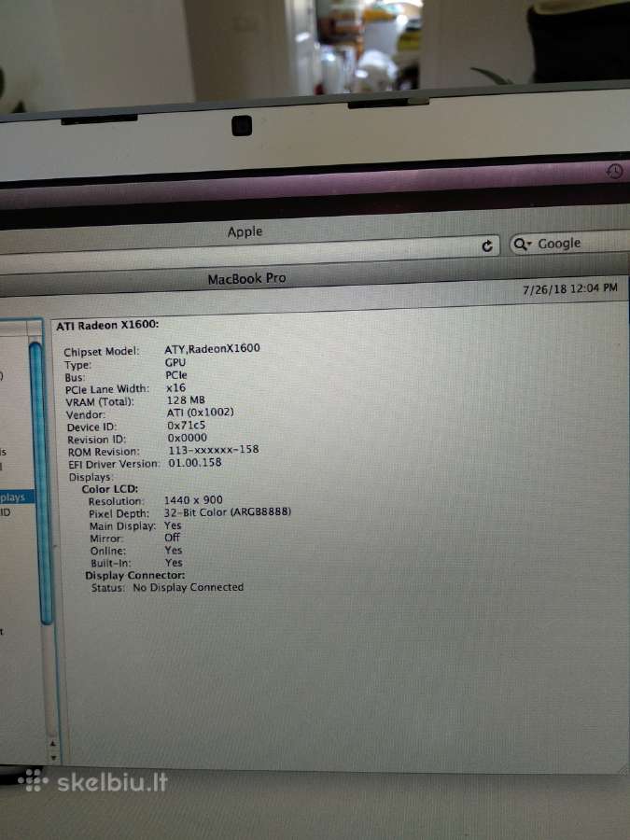Screen dimensions: 630x840
Task: Click the Bus value PCIe
Action: [x=176, y=375]
